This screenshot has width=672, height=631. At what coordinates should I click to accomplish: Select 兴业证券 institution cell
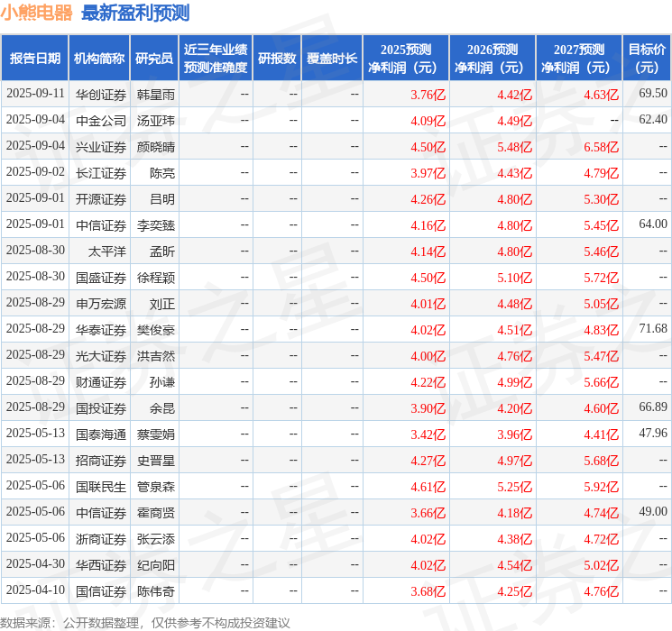point(101,147)
